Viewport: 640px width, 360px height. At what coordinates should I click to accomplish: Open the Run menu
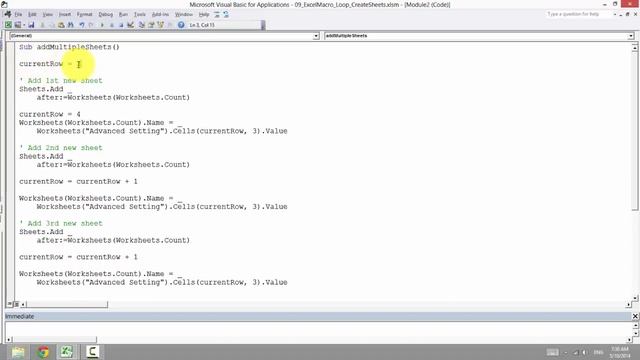coord(123,14)
